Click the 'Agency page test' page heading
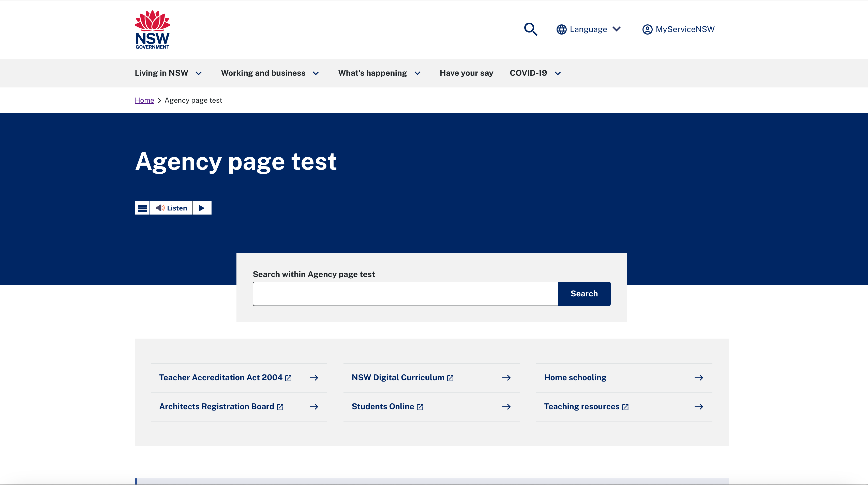The width and height of the screenshot is (868, 485). pos(236,162)
